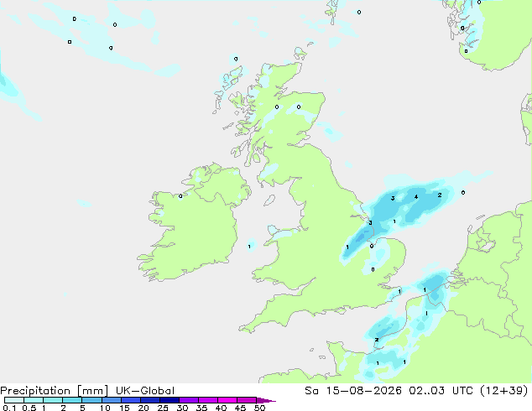Click the '15' legend scale value
The width and height of the screenshot is (532, 411).
coord(124,408)
